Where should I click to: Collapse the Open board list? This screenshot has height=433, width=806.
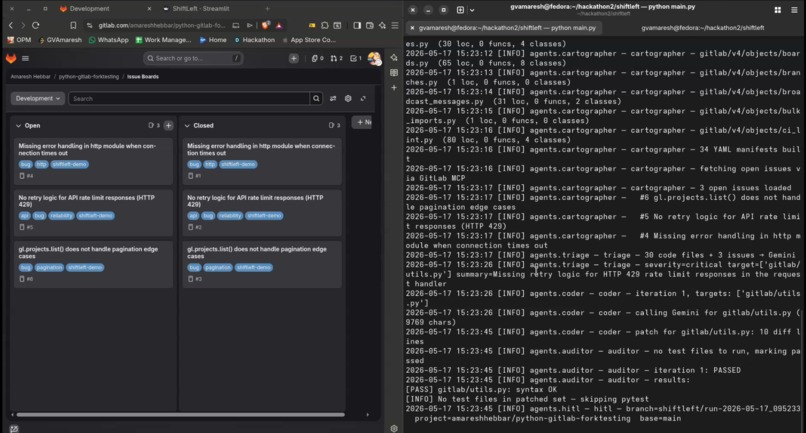click(x=19, y=125)
